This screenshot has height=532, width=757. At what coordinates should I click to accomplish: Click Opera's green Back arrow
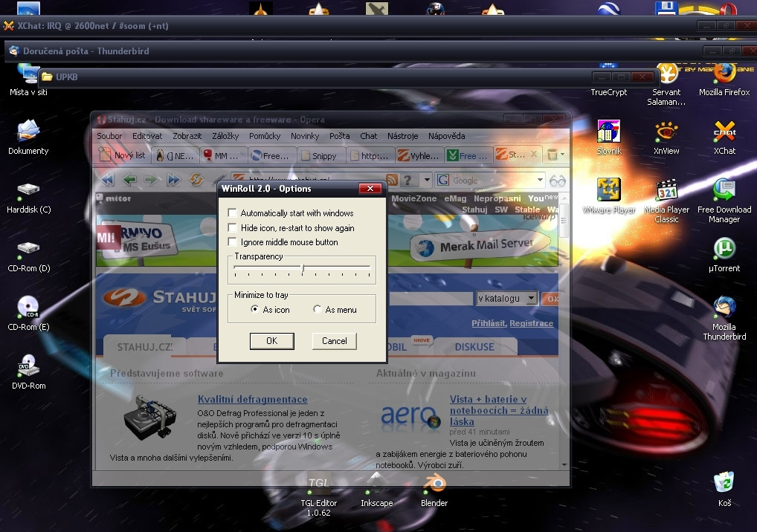[129, 180]
